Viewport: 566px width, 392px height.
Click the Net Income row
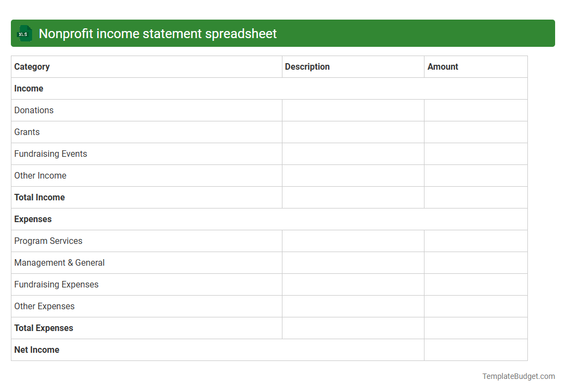36,350
